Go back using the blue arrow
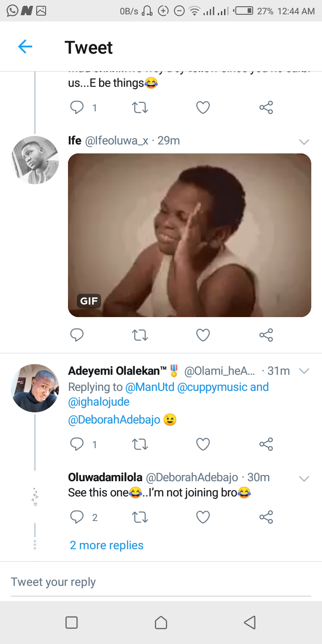Viewport: 322px width, 644px height. [25, 47]
